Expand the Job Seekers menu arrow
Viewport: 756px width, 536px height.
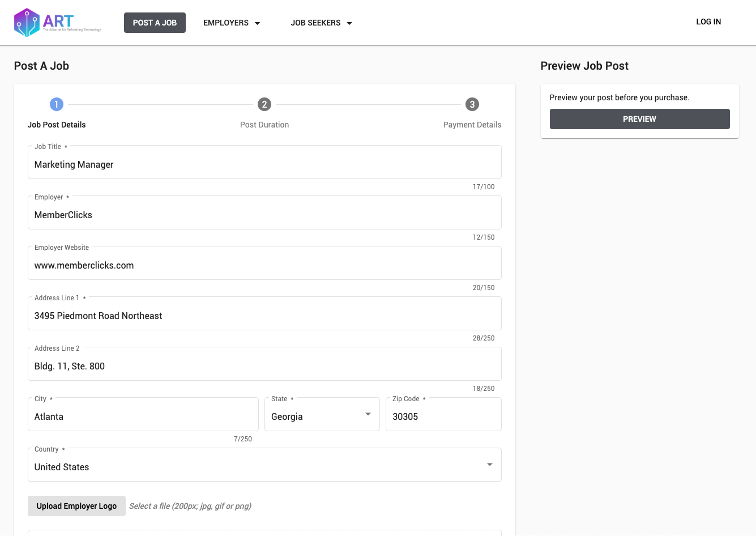click(349, 23)
